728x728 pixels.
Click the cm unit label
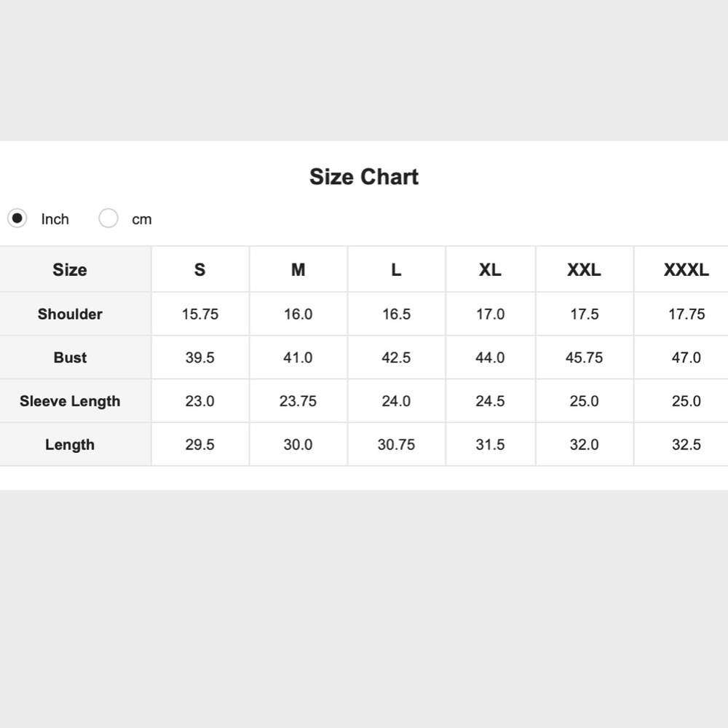tap(142, 219)
